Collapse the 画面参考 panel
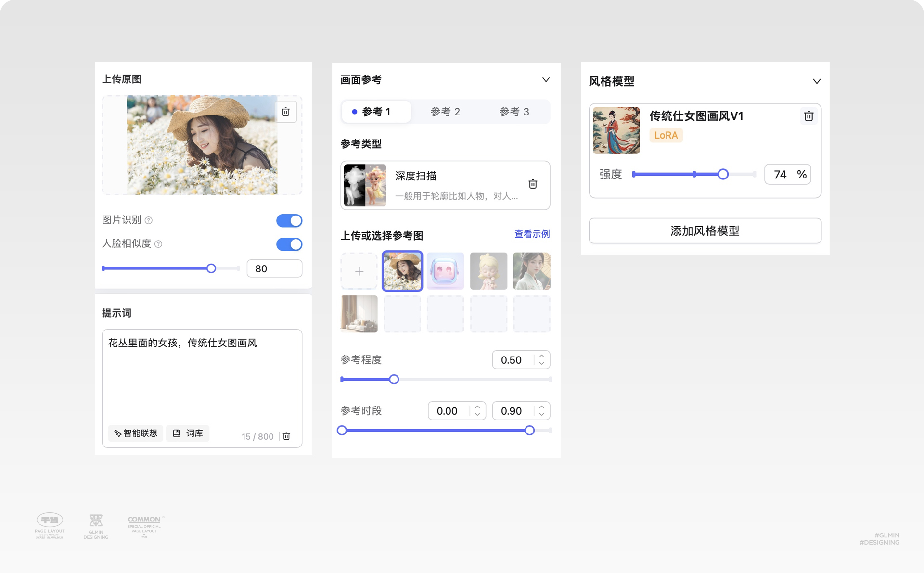Viewport: 924px width, 573px height. [546, 80]
